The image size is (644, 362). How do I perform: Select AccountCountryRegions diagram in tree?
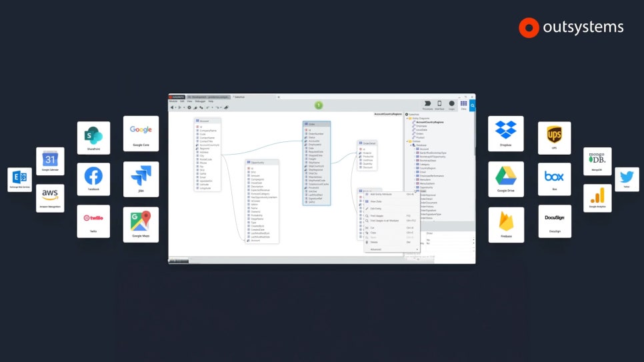point(429,122)
